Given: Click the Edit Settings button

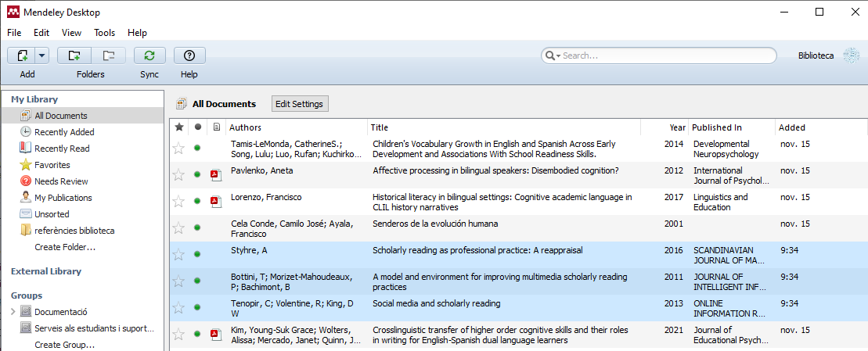Looking at the screenshot, I should [300, 103].
